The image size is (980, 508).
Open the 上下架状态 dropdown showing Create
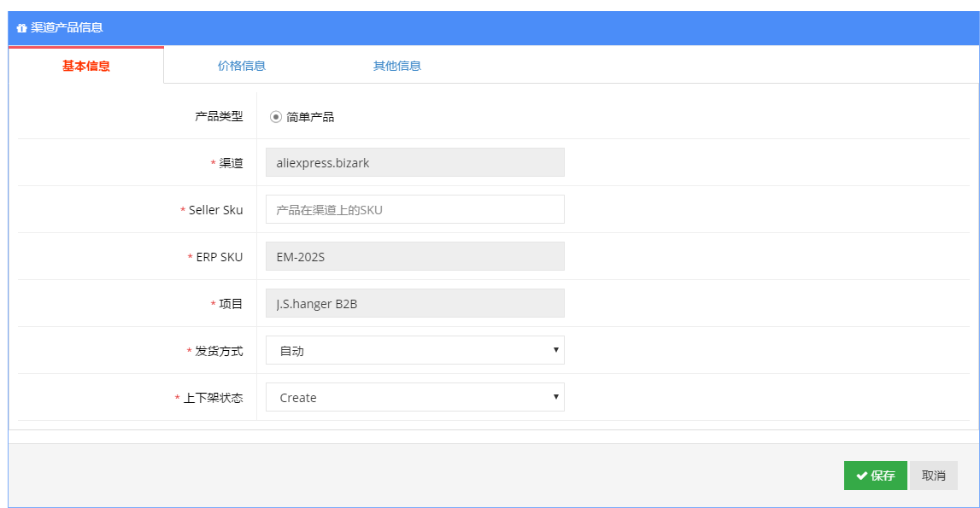point(415,397)
